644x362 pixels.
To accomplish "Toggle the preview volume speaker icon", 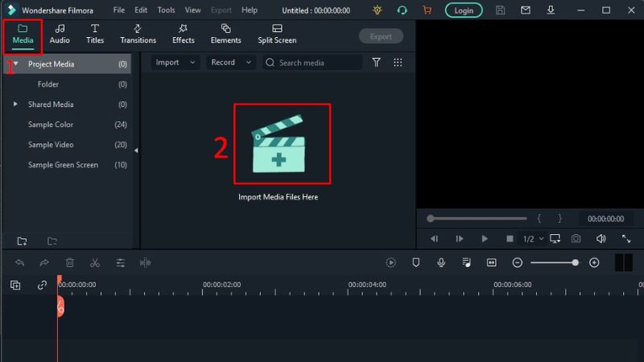I will [601, 239].
